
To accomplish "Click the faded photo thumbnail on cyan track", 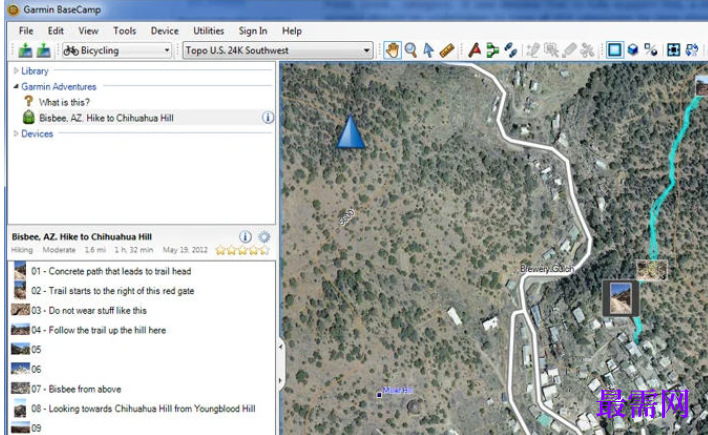I will (652, 270).
